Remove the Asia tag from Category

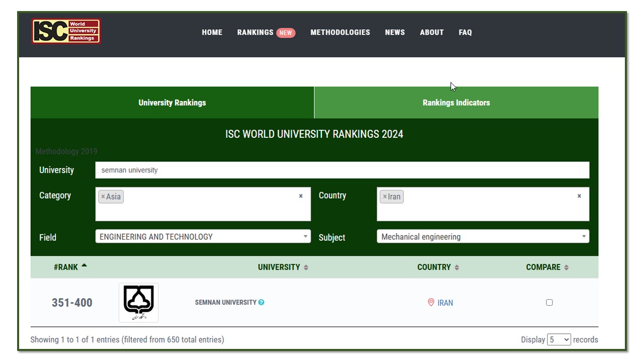(103, 197)
